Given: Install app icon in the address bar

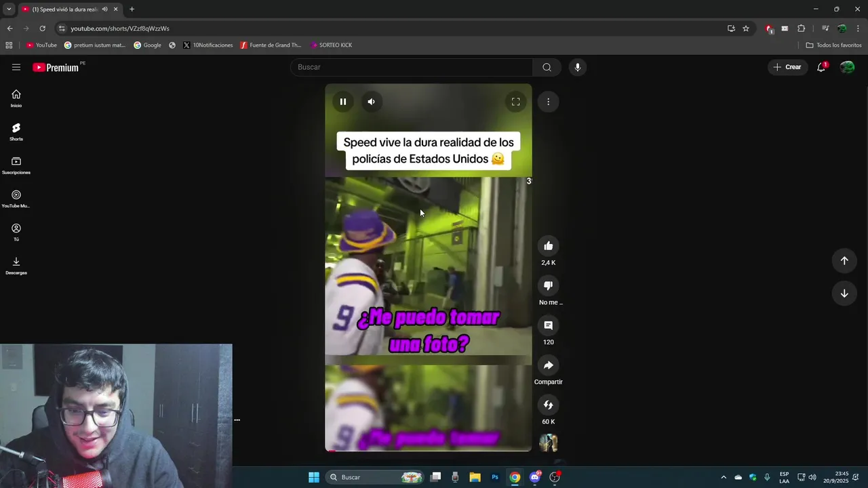Looking at the screenshot, I should click(x=731, y=28).
